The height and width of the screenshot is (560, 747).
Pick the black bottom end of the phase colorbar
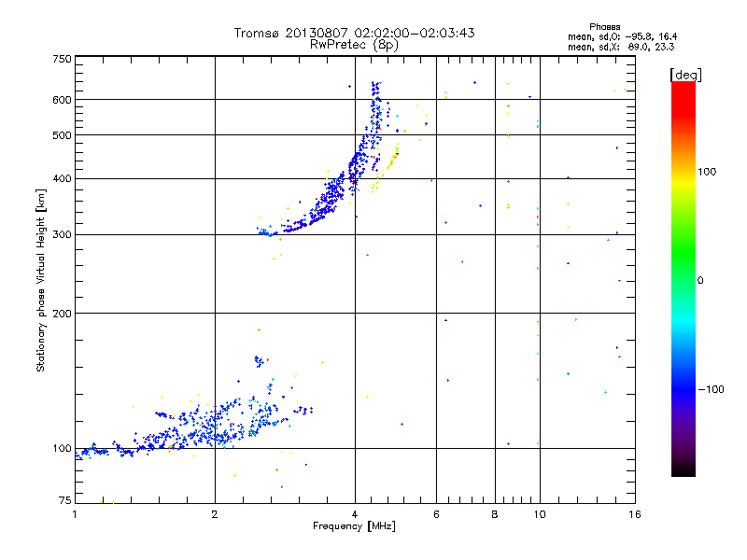click(x=684, y=471)
